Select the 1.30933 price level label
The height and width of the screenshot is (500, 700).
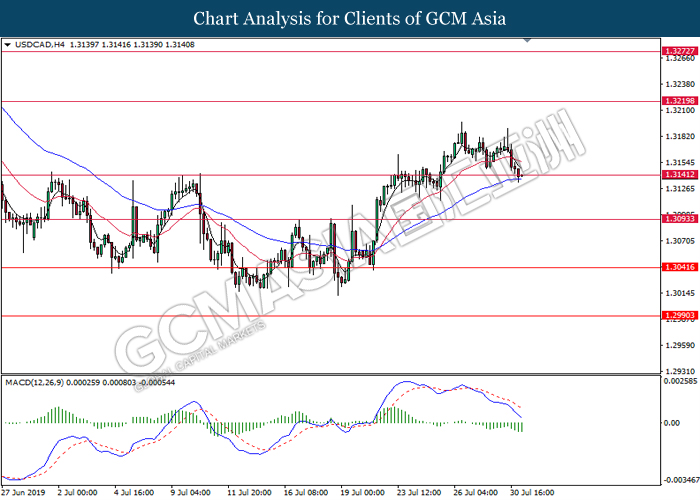coord(680,219)
